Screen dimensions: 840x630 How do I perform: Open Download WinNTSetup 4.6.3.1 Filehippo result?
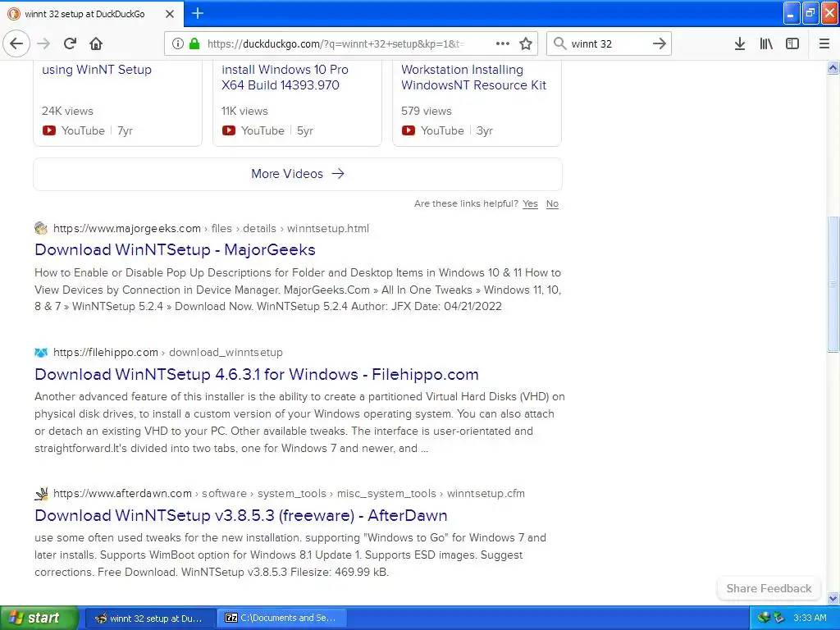[257, 374]
